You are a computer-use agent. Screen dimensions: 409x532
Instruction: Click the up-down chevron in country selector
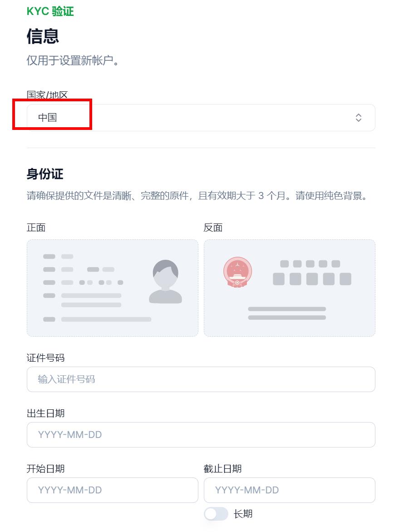[x=358, y=118]
